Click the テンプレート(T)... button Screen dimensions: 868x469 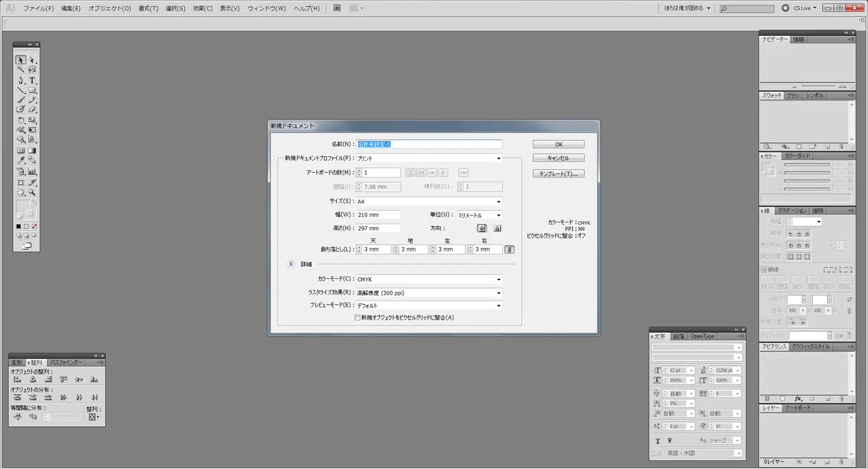(x=558, y=174)
